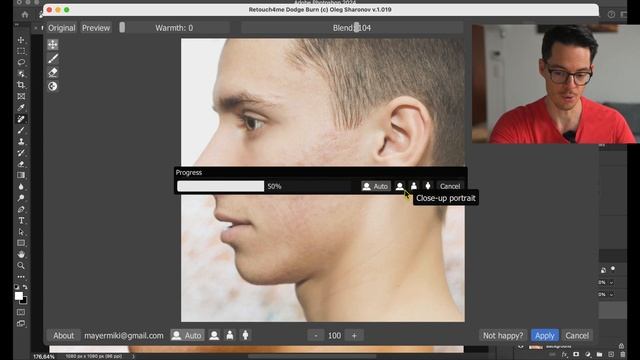Select the Photoshop Eraser tool
Image resolution: width=640 pixels, height=360 pixels.
[21, 164]
